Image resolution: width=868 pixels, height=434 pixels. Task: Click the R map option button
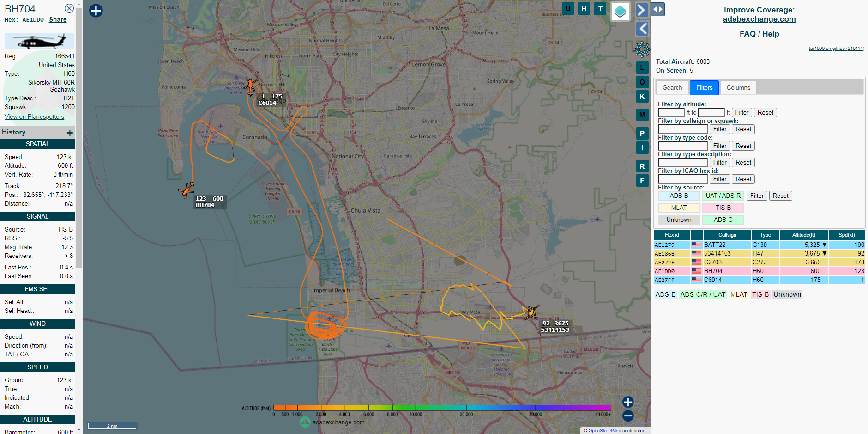(x=642, y=166)
